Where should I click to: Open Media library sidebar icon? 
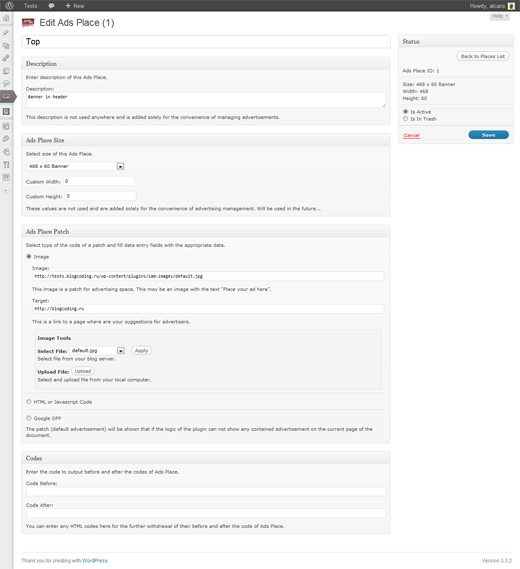[x=6, y=46]
